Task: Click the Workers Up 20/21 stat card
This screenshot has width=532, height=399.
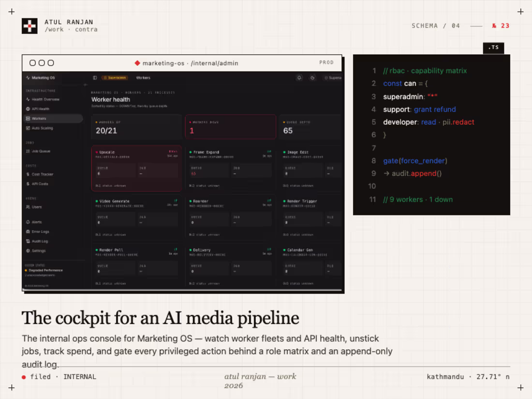Action: (137, 127)
